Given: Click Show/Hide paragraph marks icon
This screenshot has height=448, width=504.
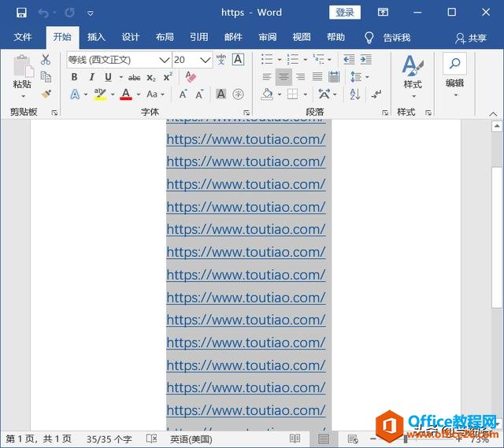Looking at the screenshot, I should tap(376, 94).
